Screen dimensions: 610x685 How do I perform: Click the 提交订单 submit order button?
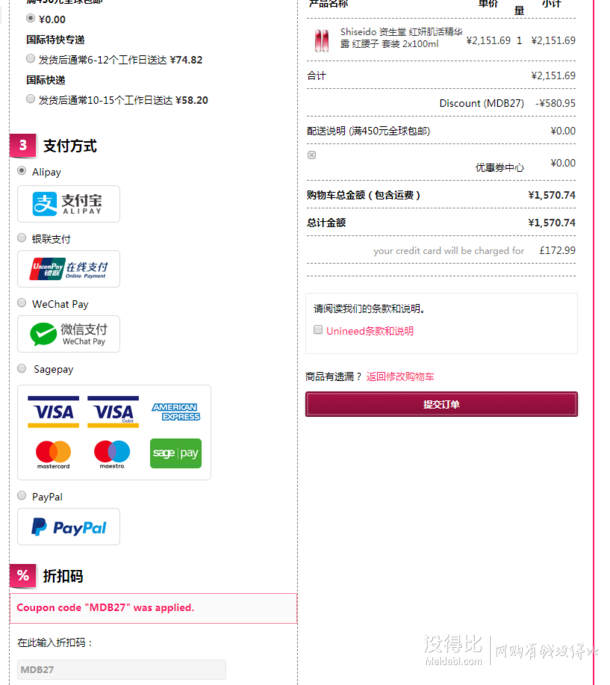(x=441, y=404)
